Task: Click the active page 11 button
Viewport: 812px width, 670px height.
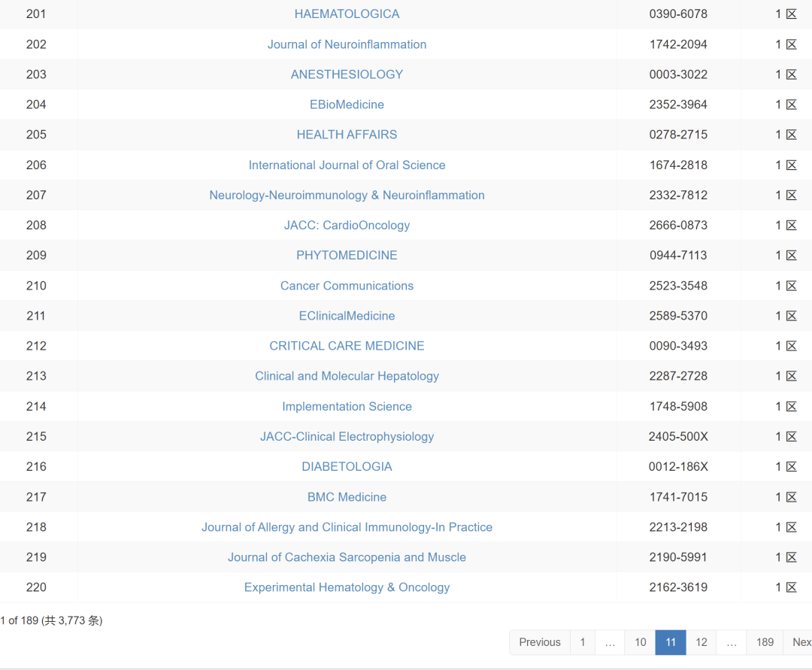Action: click(x=671, y=642)
